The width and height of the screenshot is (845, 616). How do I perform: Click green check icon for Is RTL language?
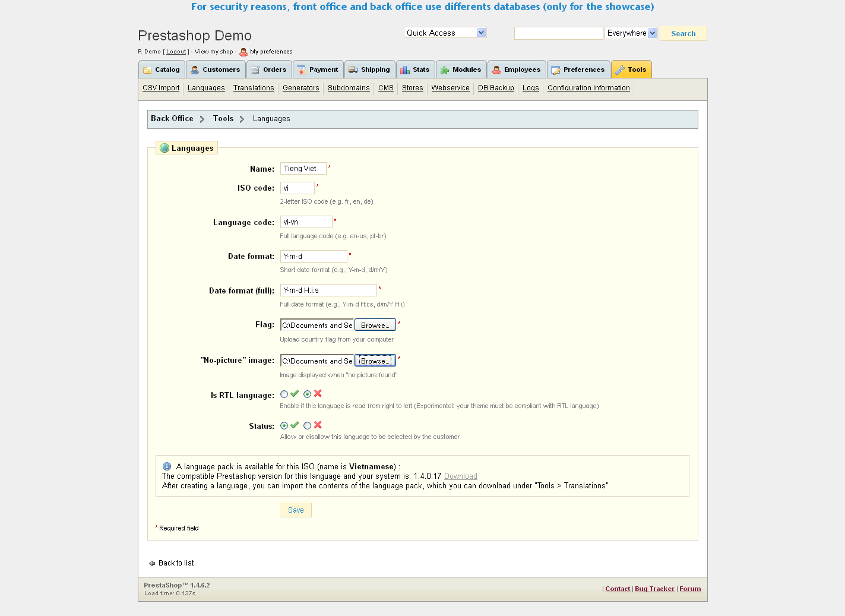point(295,393)
